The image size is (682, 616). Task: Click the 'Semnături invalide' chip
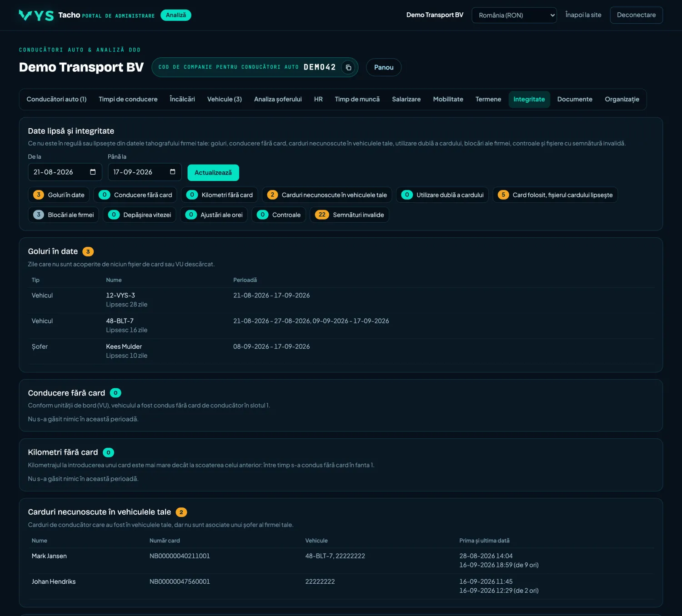tap(349, 215)
